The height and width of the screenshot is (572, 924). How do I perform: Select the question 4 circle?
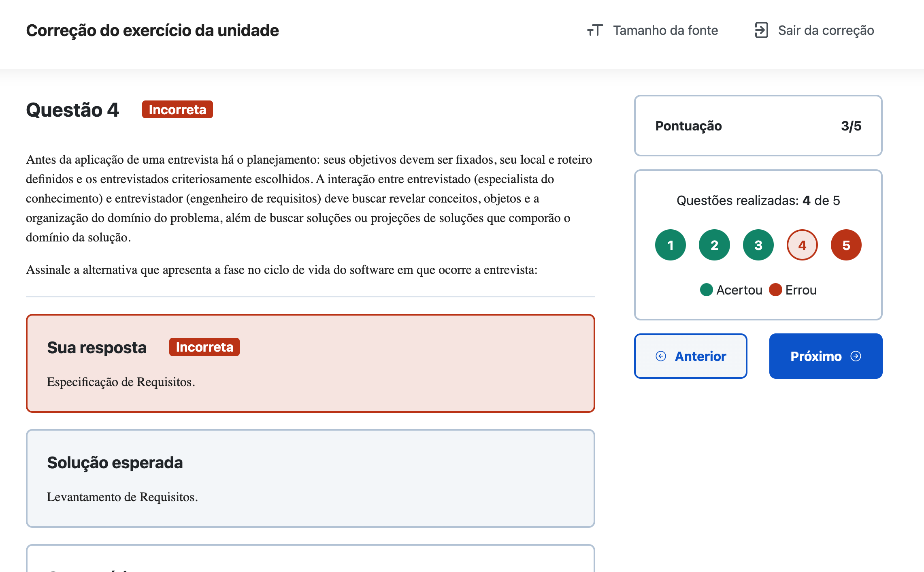[x=802, y=245]
